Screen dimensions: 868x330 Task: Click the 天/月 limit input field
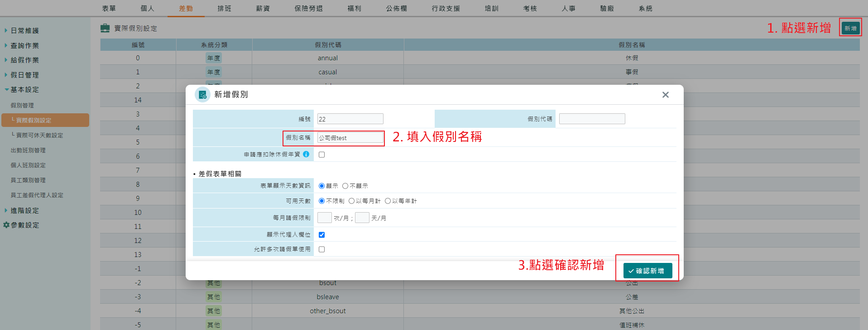point(362,218)
